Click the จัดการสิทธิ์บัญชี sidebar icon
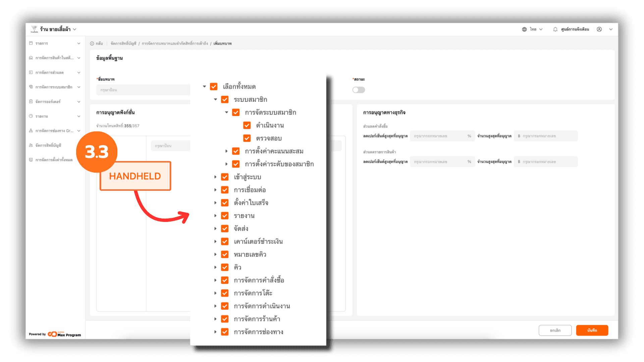 tap(31, 145)
